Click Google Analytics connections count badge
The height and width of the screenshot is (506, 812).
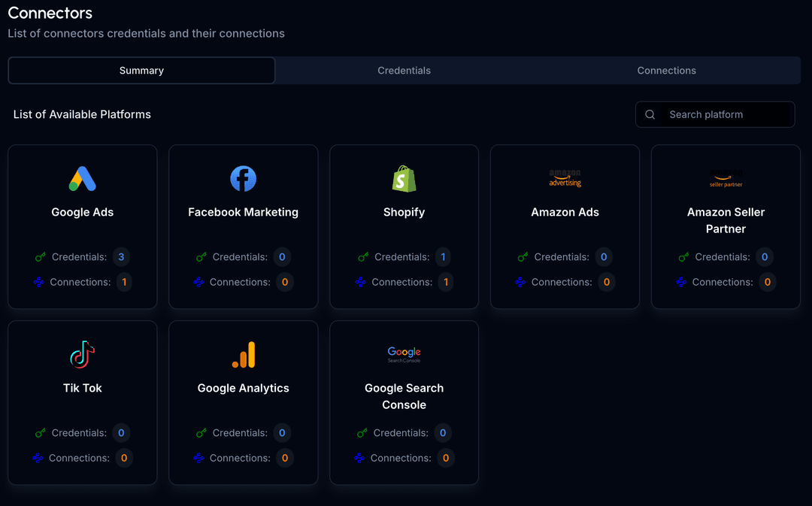click(x=285, y=459)
